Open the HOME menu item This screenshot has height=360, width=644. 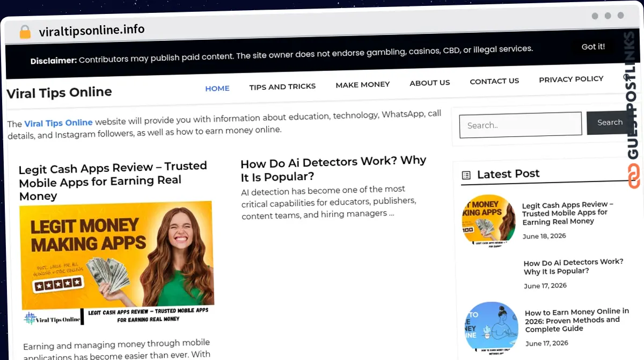pos(217,88)
